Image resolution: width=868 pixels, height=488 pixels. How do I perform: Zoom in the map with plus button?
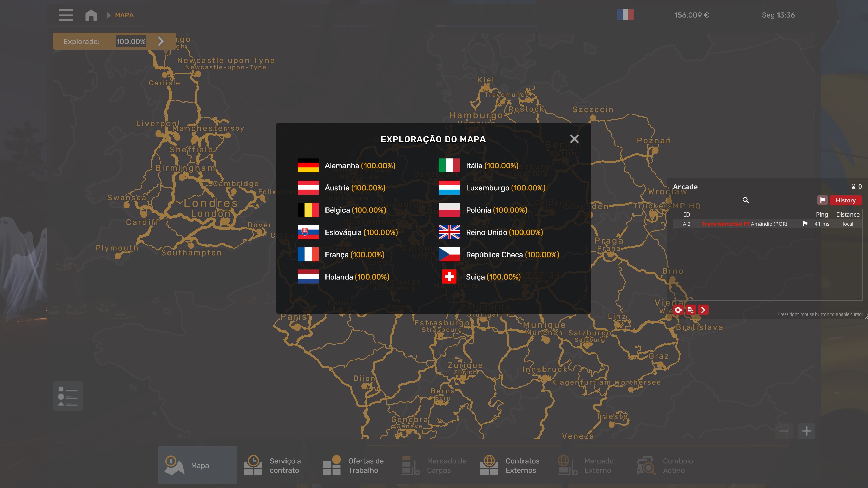pyautogui.click(x=806, y=431)
